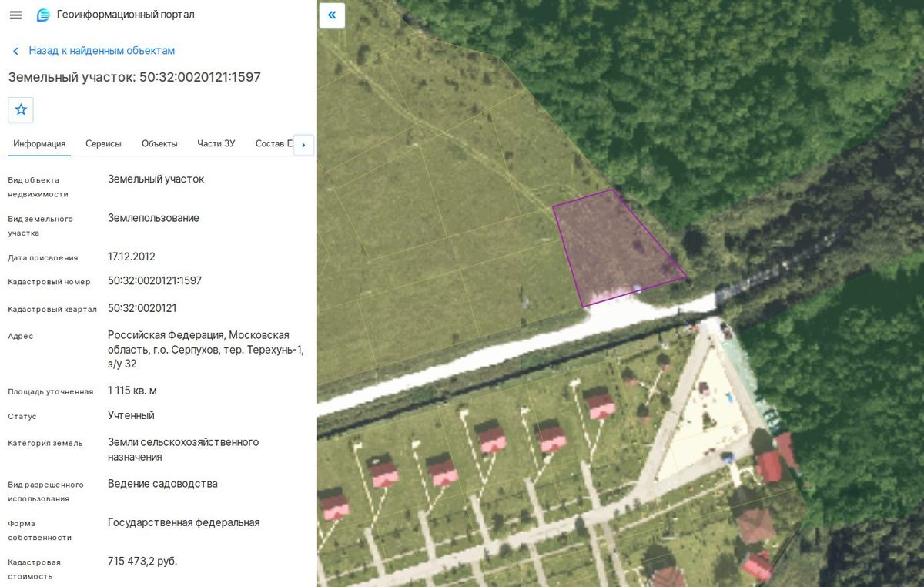The height and width of the screenshot is (587, 924).
Task: Click the parcel heading 50:32:0020121:1597
Action: pos(135,77)
